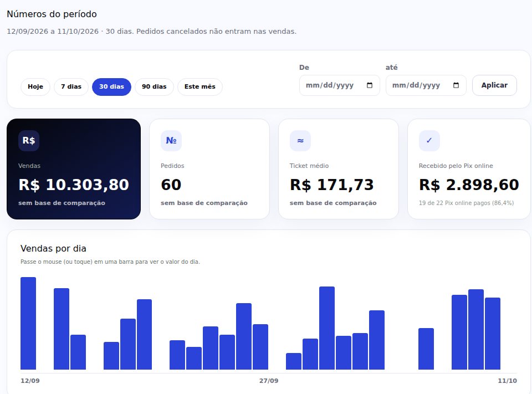Click 'sem base de comparação' under Ticket médio

point(333,203)
